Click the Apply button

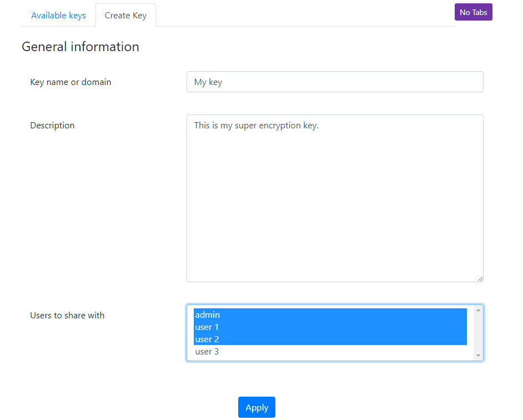[257, 407]
